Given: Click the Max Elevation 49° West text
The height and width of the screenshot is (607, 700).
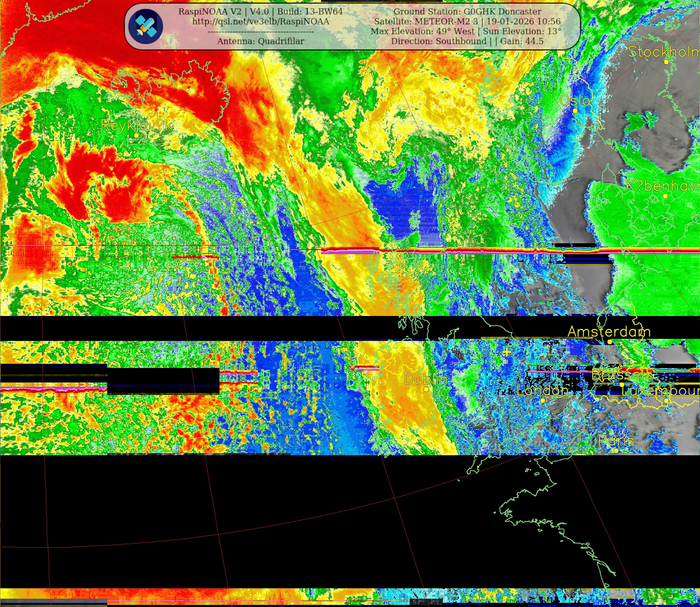Looking at the screenshot, I should (422, 31).
